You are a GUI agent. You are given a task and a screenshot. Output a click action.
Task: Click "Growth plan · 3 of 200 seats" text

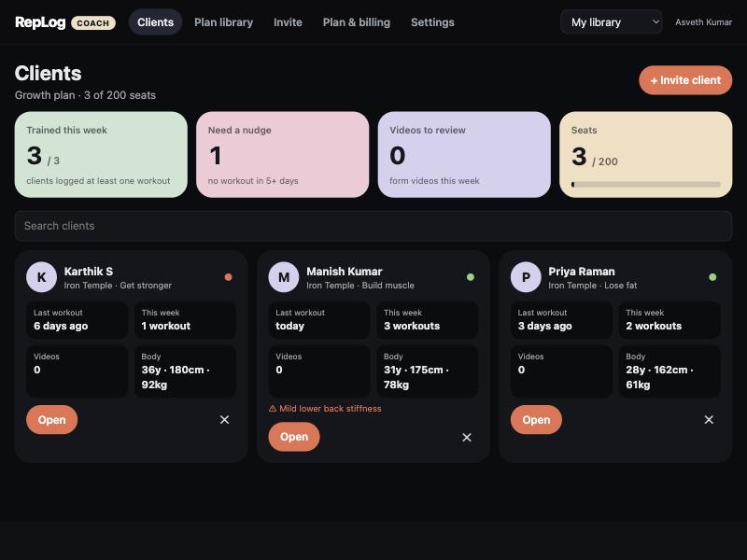point(85,95)
